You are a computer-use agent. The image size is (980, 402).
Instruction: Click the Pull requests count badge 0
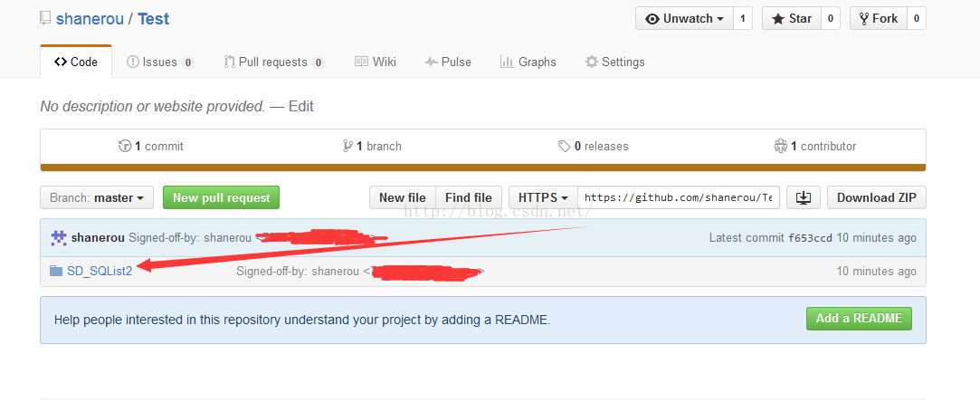319,62
